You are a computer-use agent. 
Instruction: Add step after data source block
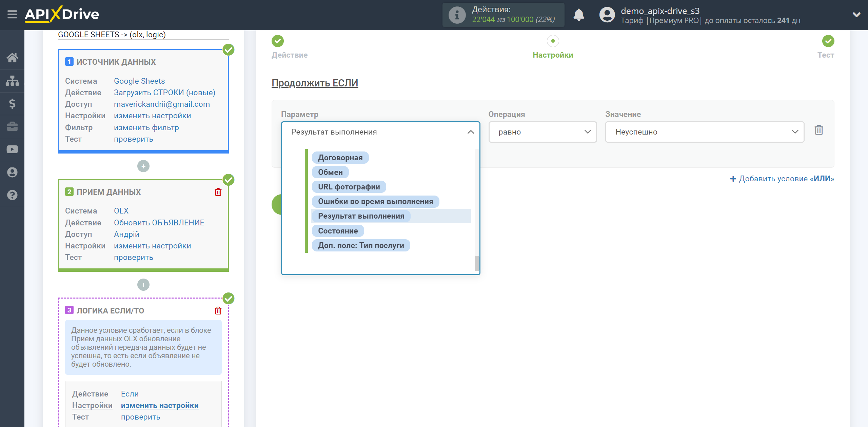click(x=143, y=166)
